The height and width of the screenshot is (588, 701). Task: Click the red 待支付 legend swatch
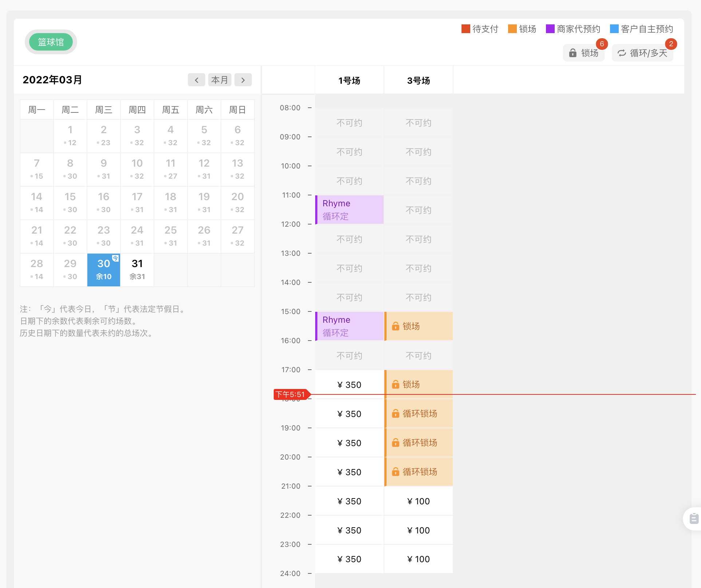pos(466,29)
